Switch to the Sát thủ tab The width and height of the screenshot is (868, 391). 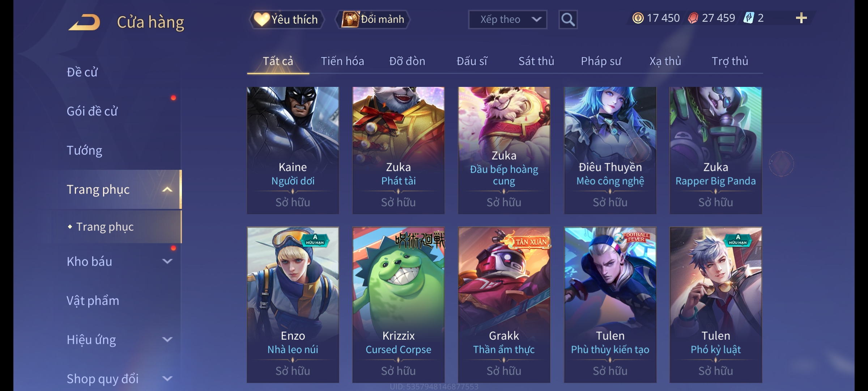(536, 61)
